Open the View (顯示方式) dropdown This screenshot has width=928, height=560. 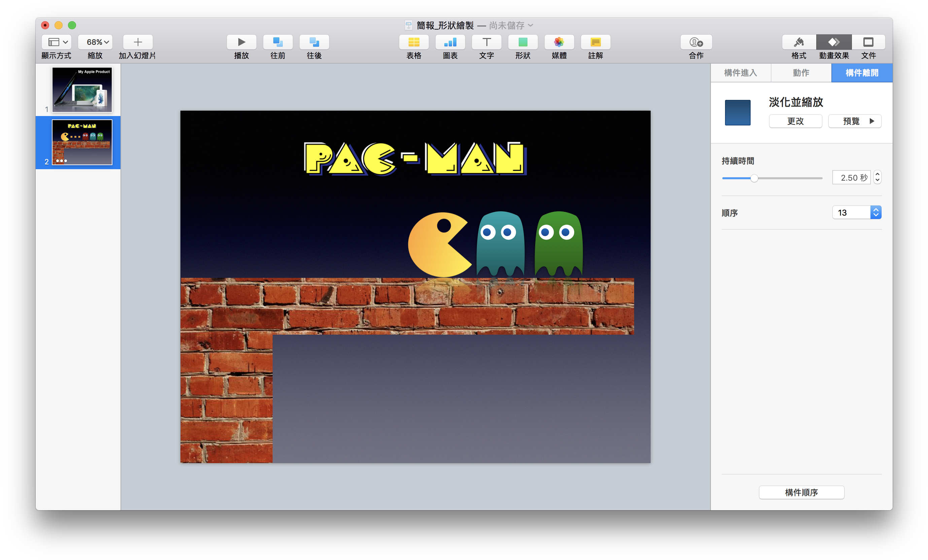click(x=57, y=42)
